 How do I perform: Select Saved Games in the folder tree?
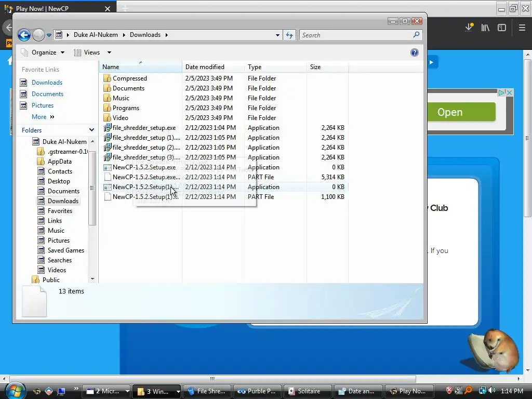pyautogui.click(x=66, y=250)
